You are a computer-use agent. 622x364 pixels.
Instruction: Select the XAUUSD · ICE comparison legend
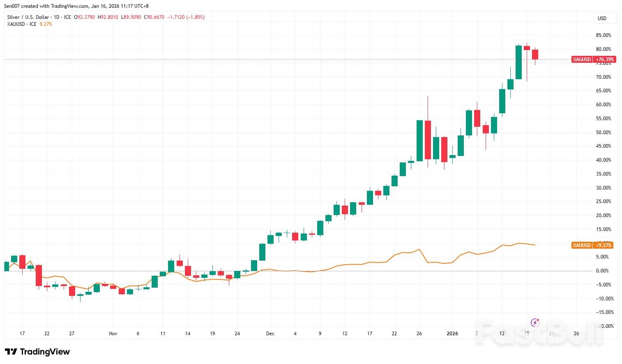click(x=22, y=24)
